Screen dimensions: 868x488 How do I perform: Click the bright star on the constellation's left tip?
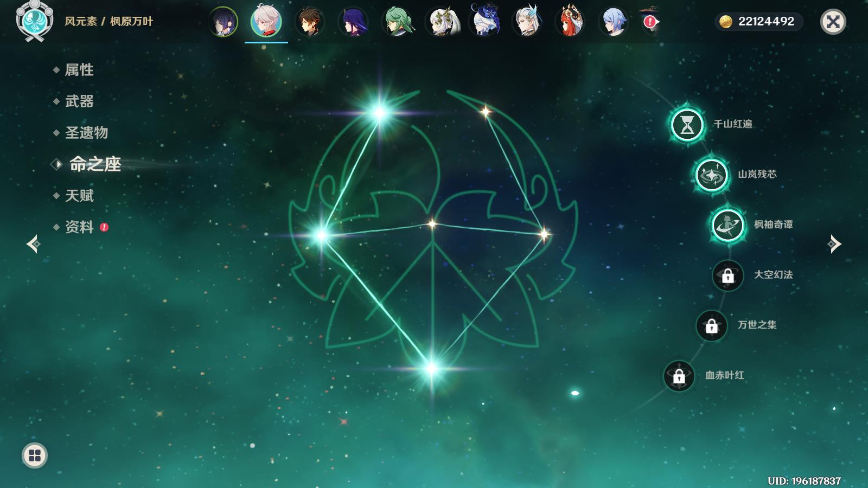coord(322,235)
